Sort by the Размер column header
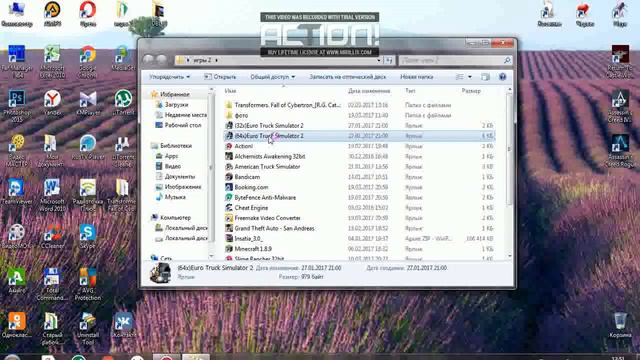The width and height of the screenshot is (640, 360). tap(471, 91)
